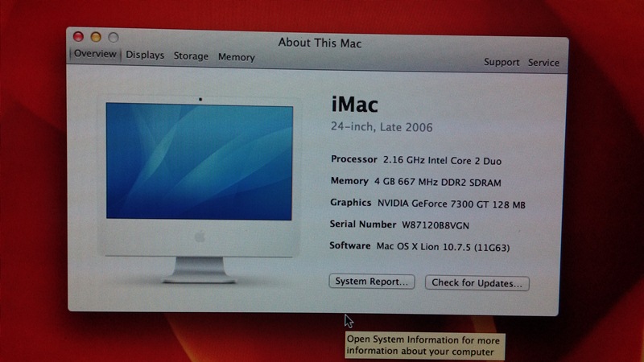Open System Report
Viewport: 644px width, 362px height.
click(x=372, y=282)
